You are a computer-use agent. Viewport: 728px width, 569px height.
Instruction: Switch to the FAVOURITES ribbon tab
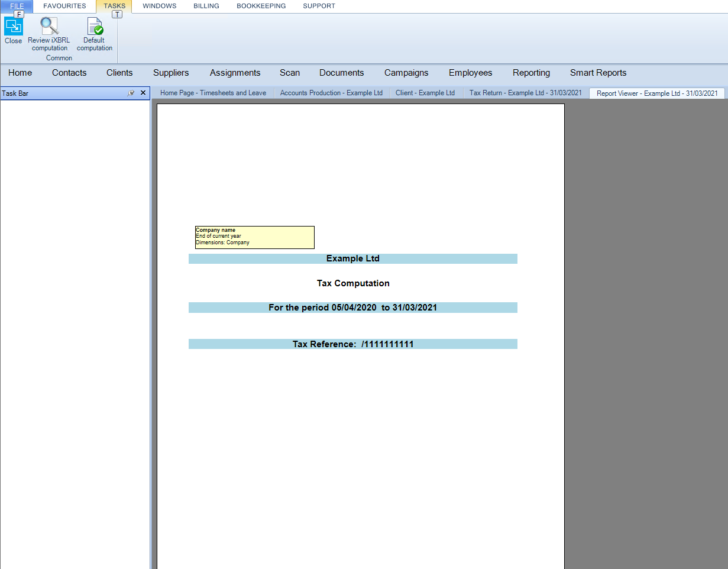[64, 6]
